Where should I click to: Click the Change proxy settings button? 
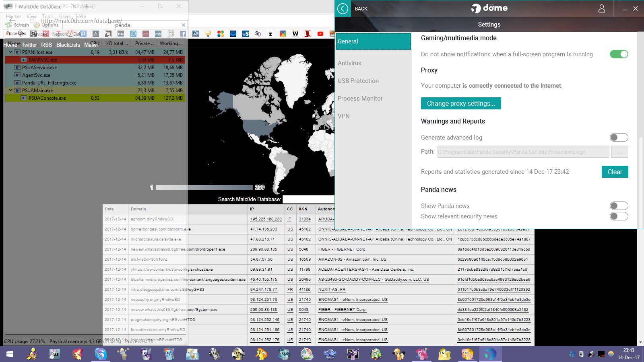461,103
